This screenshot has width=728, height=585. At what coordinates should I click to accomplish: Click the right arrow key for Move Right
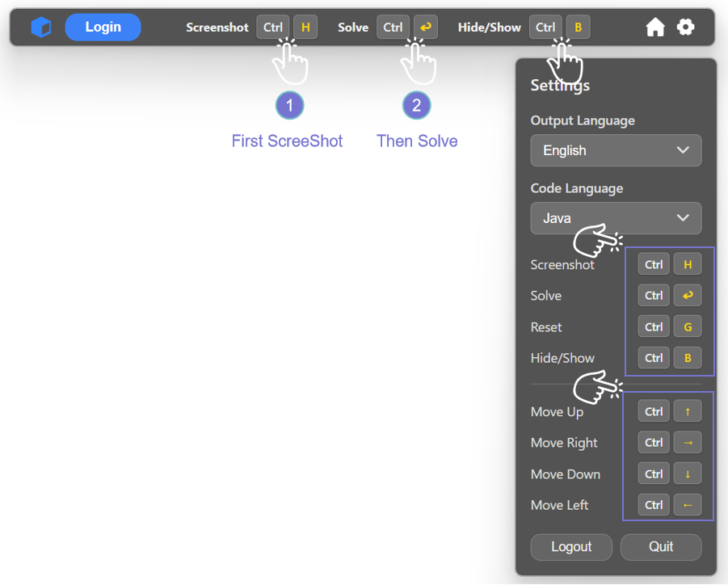point(688,443)
